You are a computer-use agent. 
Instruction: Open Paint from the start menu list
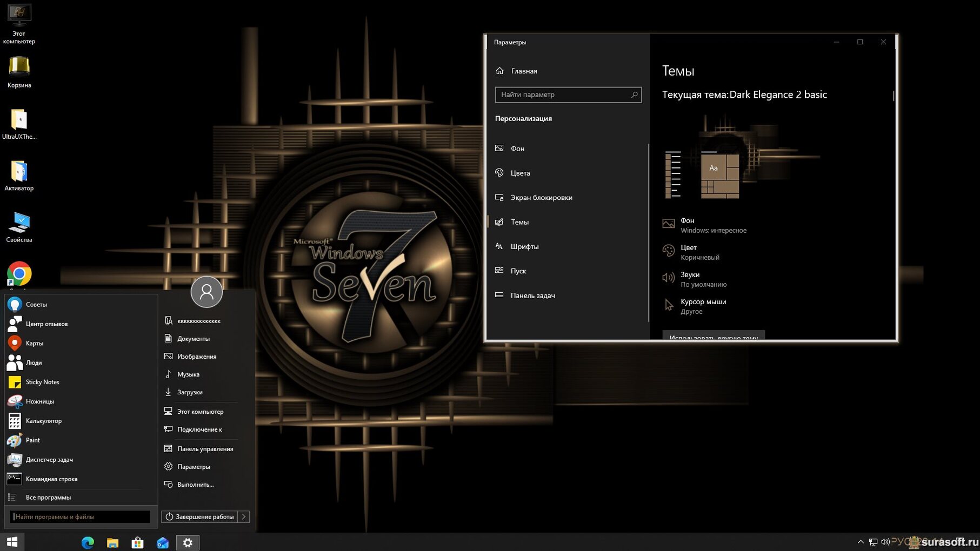[x=32, y=440]
